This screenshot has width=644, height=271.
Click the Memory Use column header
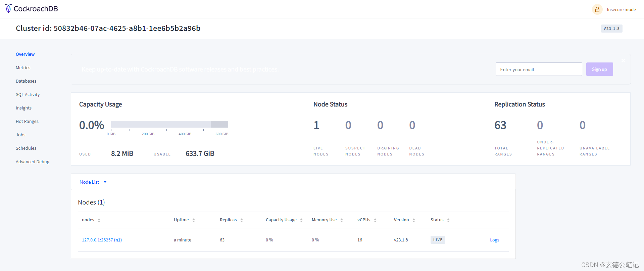[x=324, y=220]
